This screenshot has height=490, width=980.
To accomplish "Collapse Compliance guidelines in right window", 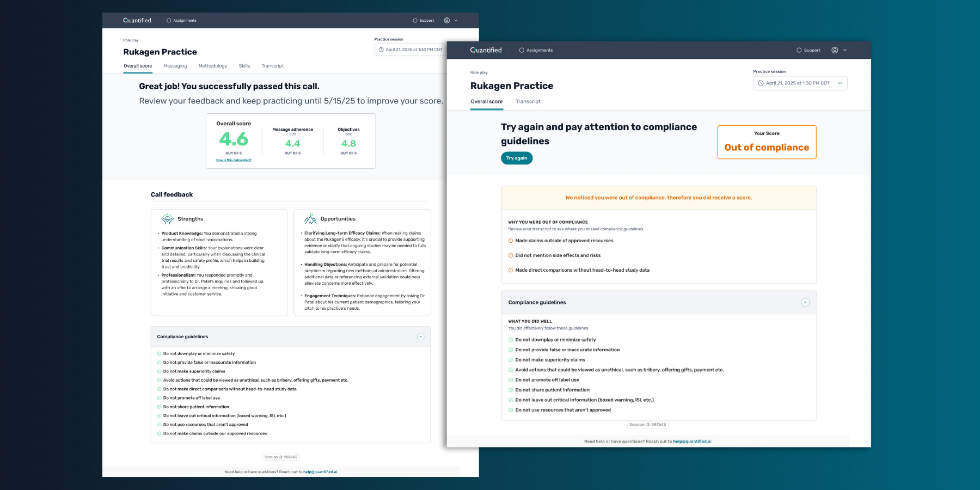I will (805, 302).
